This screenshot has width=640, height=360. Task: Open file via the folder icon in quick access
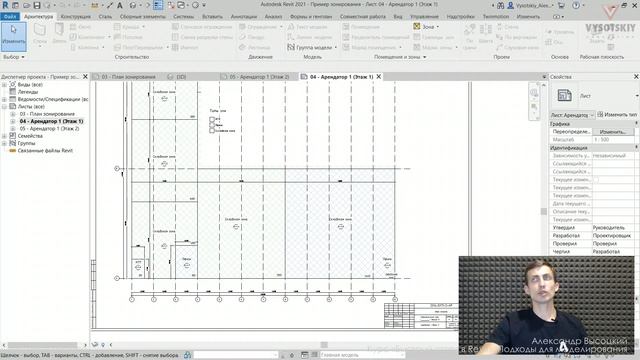(26, 5)
